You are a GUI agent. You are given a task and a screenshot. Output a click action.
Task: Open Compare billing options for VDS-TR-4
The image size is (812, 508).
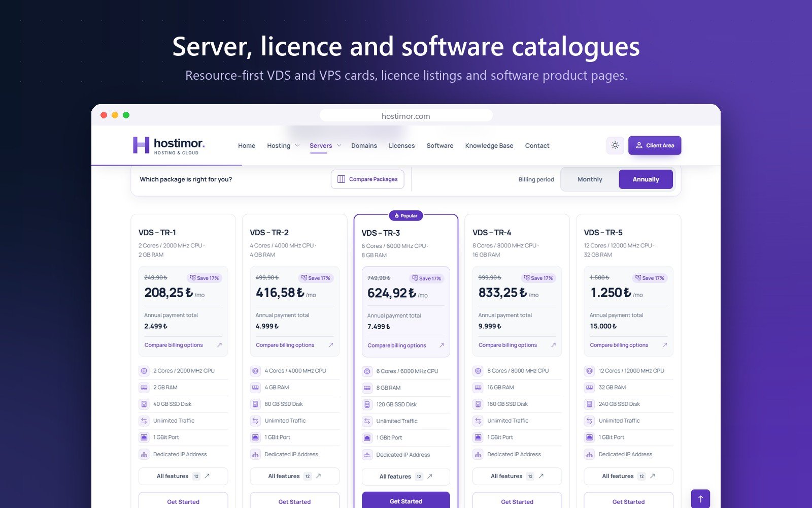click(517, 345)
